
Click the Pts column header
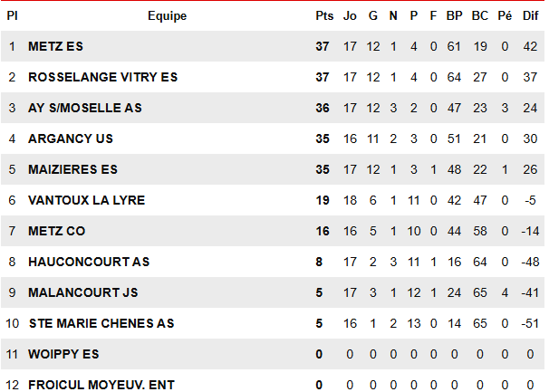324,16
